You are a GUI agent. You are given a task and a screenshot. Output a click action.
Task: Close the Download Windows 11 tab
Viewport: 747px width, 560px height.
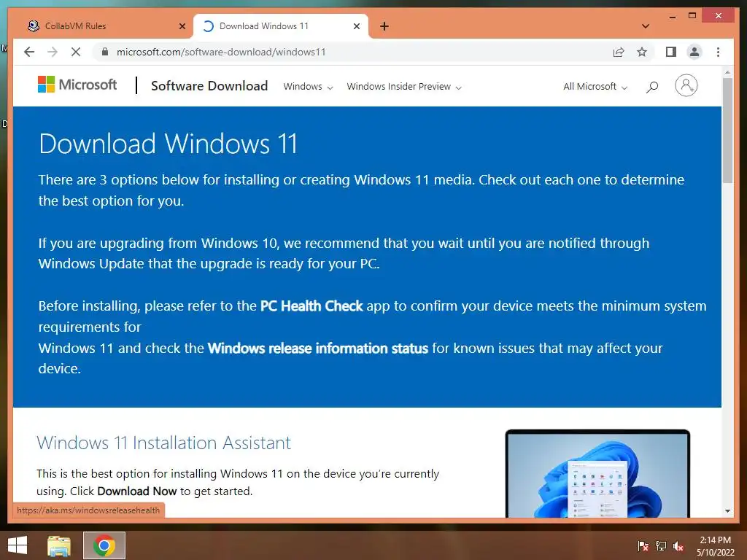(356, 26)
